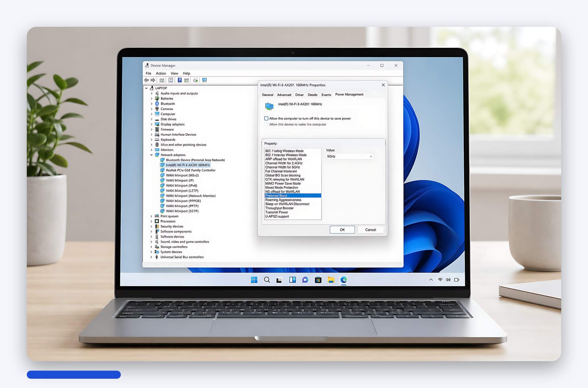Enable Allow the computer to turn off this device
This screenshot has height=388, width=588.
click(x=266, y=118)
